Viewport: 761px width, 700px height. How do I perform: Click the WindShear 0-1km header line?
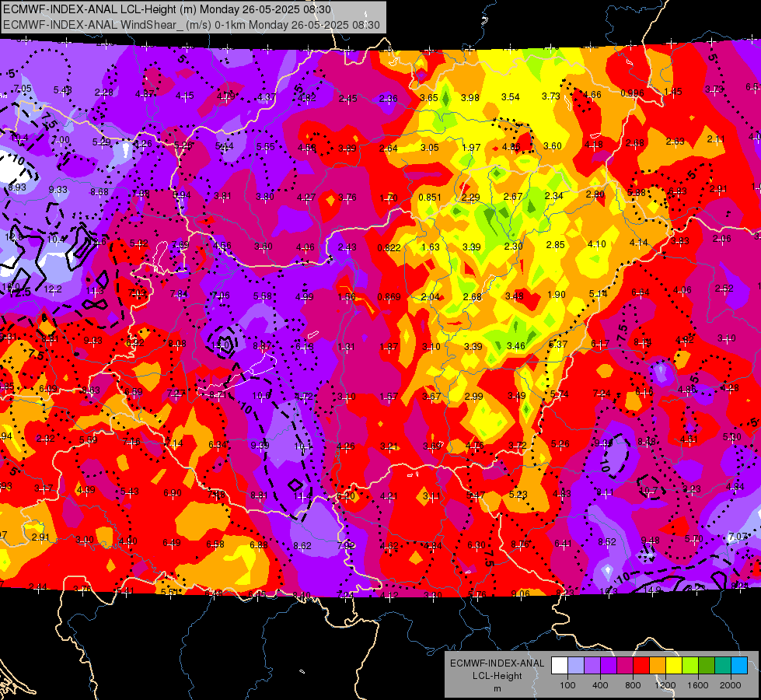click(191, 25)
